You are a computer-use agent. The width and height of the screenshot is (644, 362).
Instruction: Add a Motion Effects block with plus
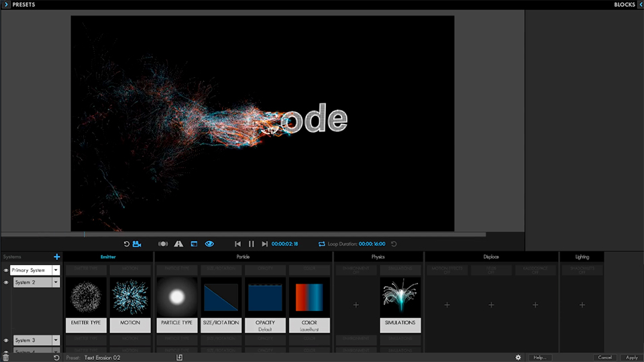tap(447, 305)
